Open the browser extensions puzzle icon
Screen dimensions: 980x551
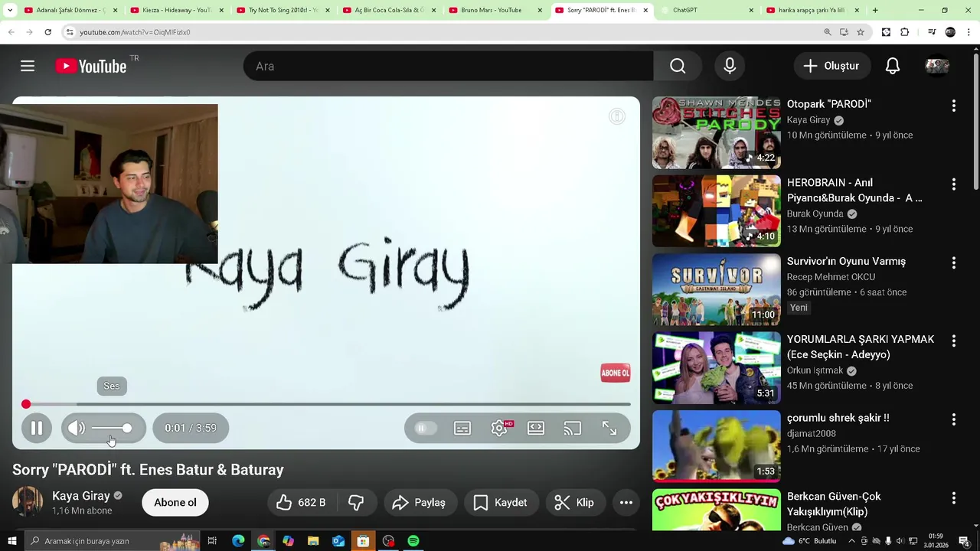[x=905, y=32]
